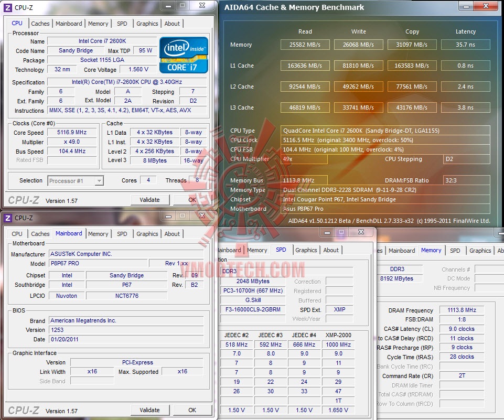Click the CPU-Z logo icon in Mainboard window title bar

point(8,218)
